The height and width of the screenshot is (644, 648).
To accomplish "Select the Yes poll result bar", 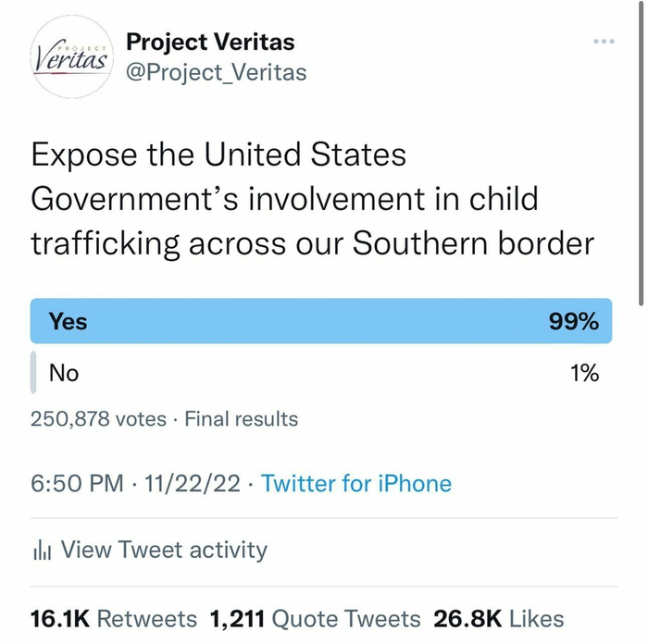I will click(x=320, y=321).
